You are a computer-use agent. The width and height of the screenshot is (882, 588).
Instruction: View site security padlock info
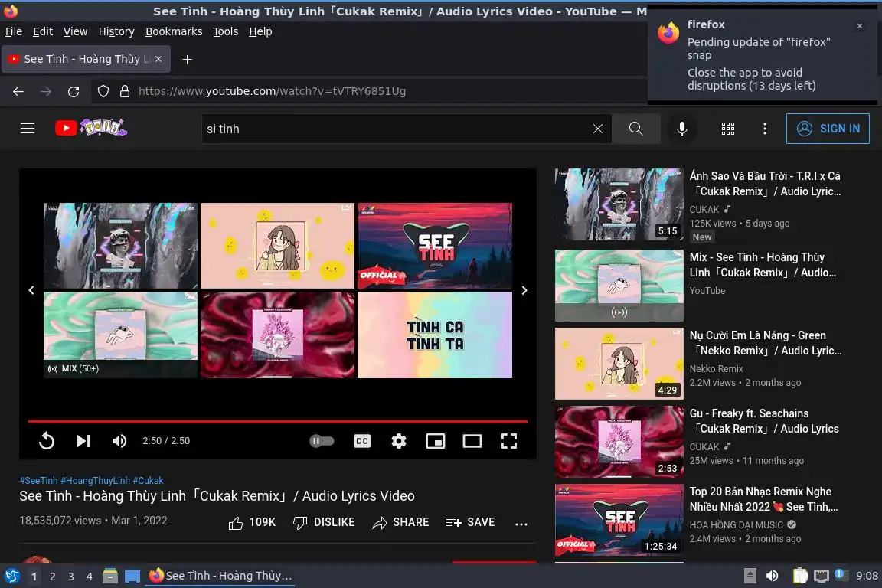pos(125,91)
